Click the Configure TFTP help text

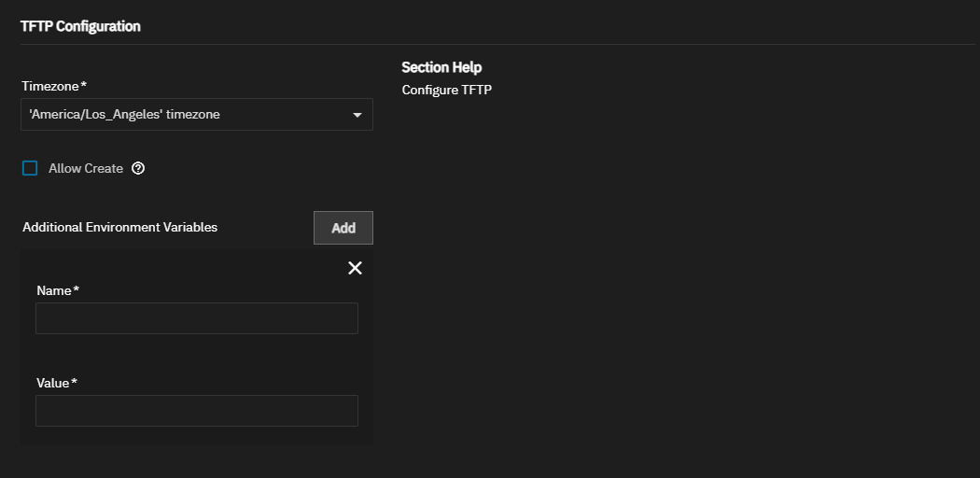click(446, 91)
